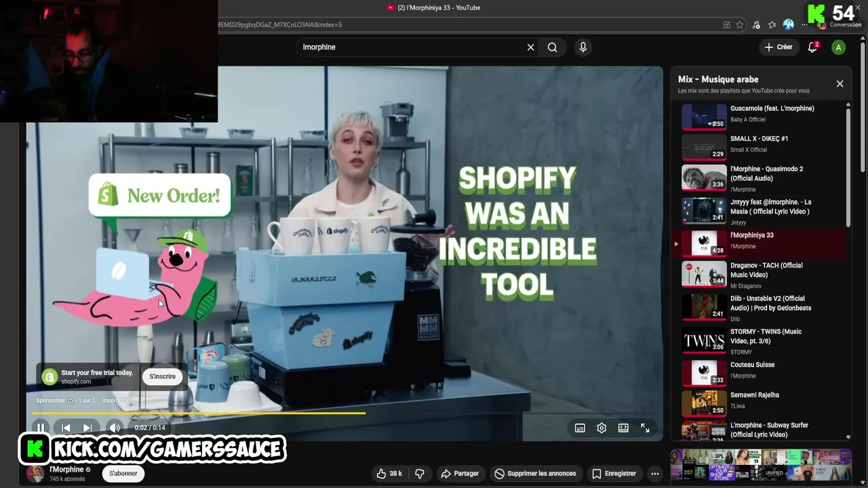Click the media control music note icon
Image resolution: width=868 pixels, height=488 pixels.
(x=757, y=24)
